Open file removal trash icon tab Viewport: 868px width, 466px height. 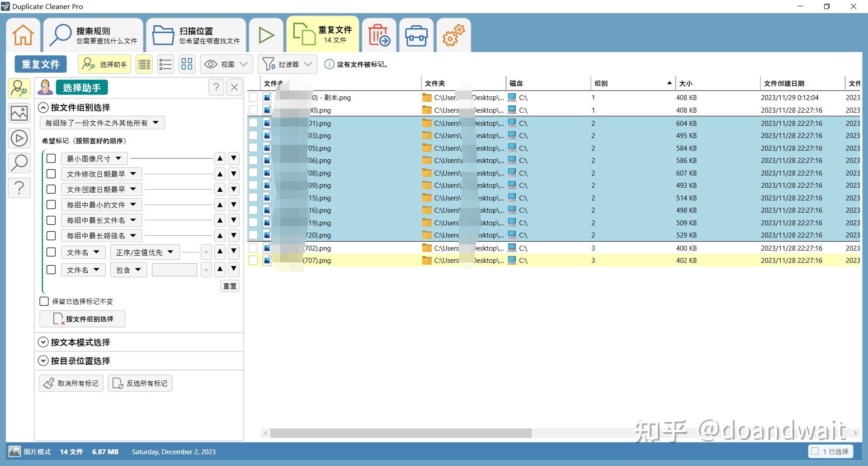[379, 35]
